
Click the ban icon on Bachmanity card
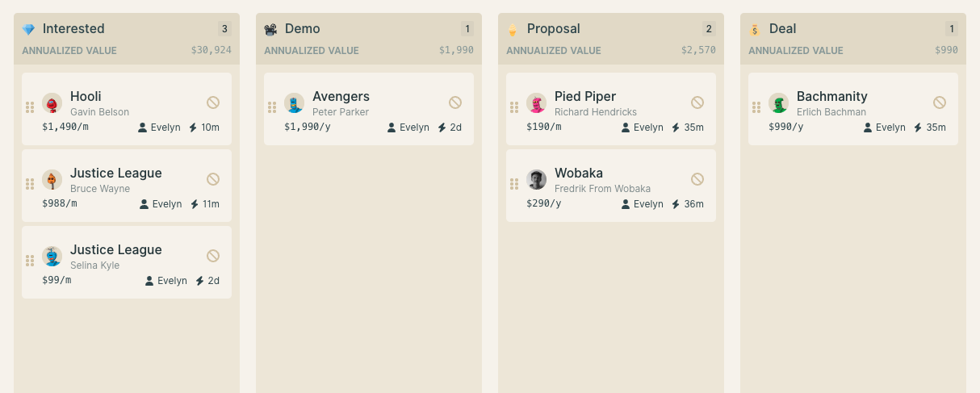pyautogui.click(x=940, y=102)
